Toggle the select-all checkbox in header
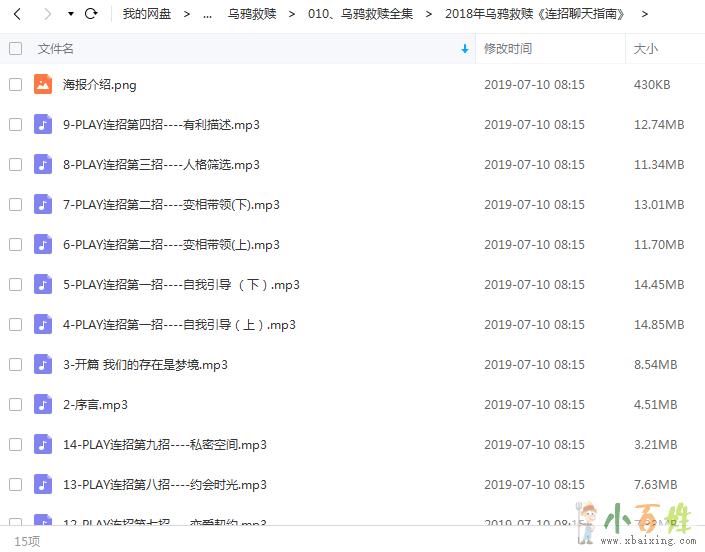The height and width of the screenshot is (552, 705). pos(15,48)
